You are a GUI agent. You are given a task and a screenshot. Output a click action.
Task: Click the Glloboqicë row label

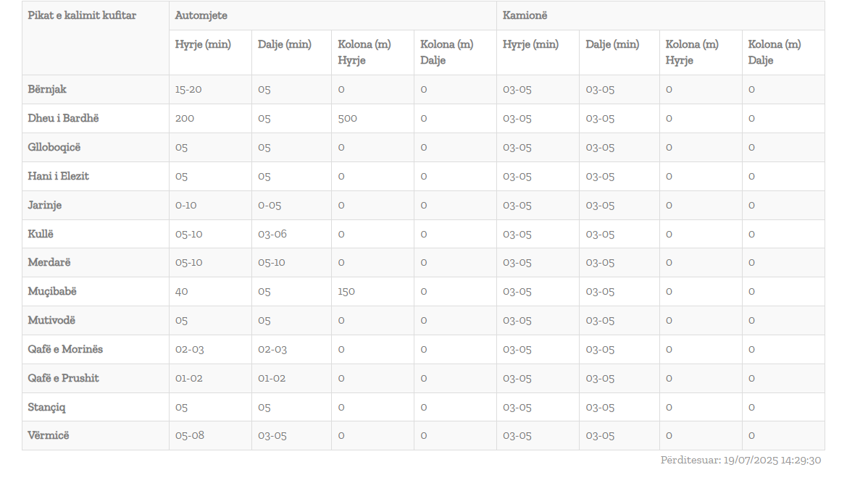point(54,147)
